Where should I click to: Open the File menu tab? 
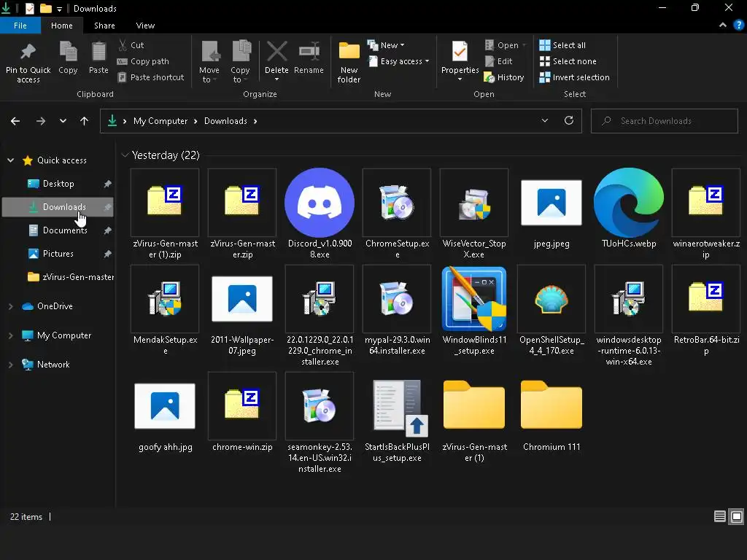point(20,26)
